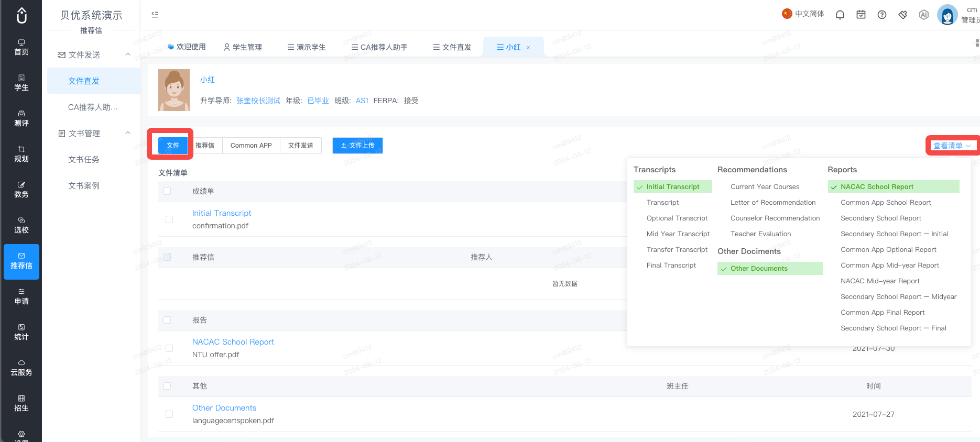Switch to the 学生管理 page tab

pyautogui.click(x=243, y=47)
